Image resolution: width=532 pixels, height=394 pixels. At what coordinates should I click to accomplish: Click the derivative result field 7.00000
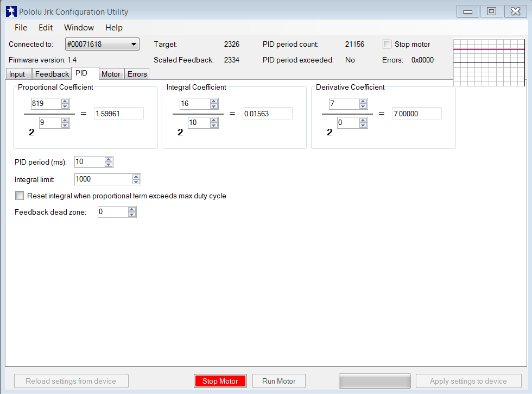click(x=417, y=114)
